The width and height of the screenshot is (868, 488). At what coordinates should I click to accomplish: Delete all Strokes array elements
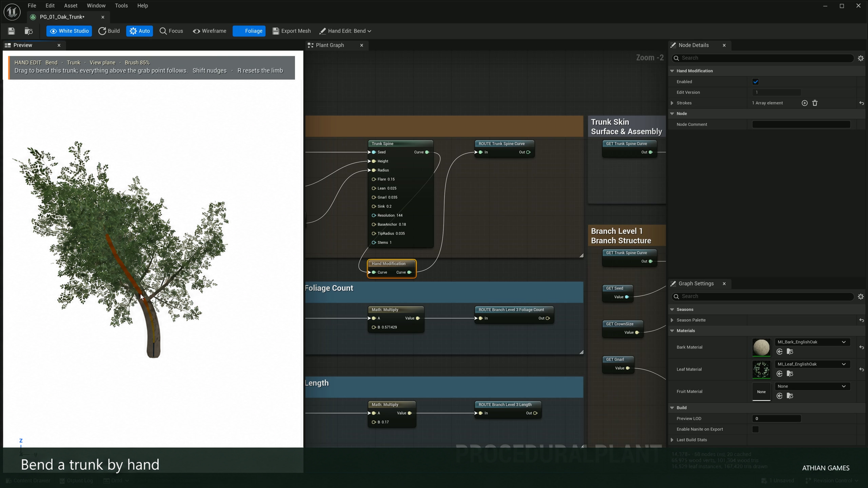[x=815, y=103]
